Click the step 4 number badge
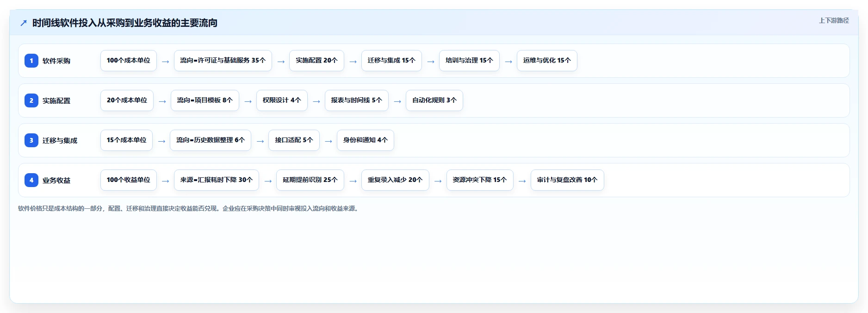 click(x=31, y=180)
